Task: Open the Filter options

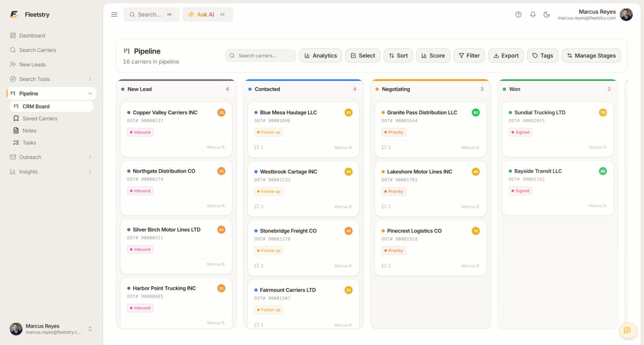Action: (x=469, y=55)
